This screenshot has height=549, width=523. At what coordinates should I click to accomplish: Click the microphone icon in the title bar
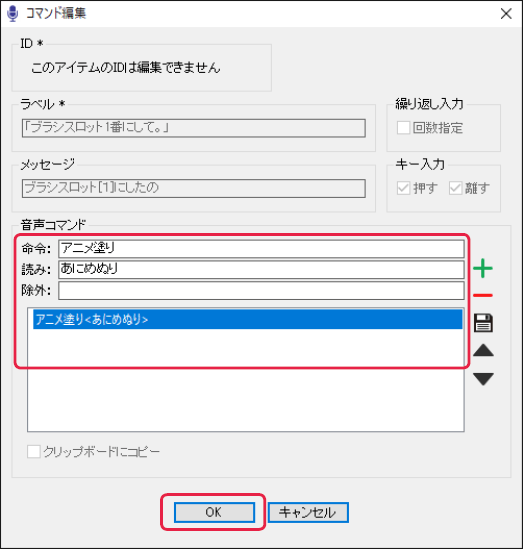coord(13,13)
